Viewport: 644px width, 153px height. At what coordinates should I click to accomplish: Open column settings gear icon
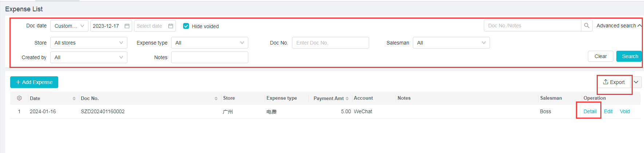coord(19,98)
